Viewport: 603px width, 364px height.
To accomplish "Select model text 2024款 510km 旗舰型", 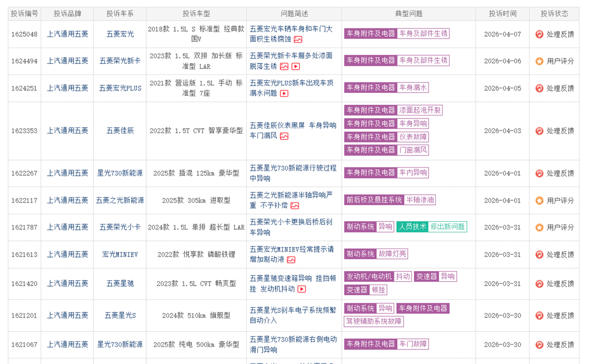I will click(196, 315).
